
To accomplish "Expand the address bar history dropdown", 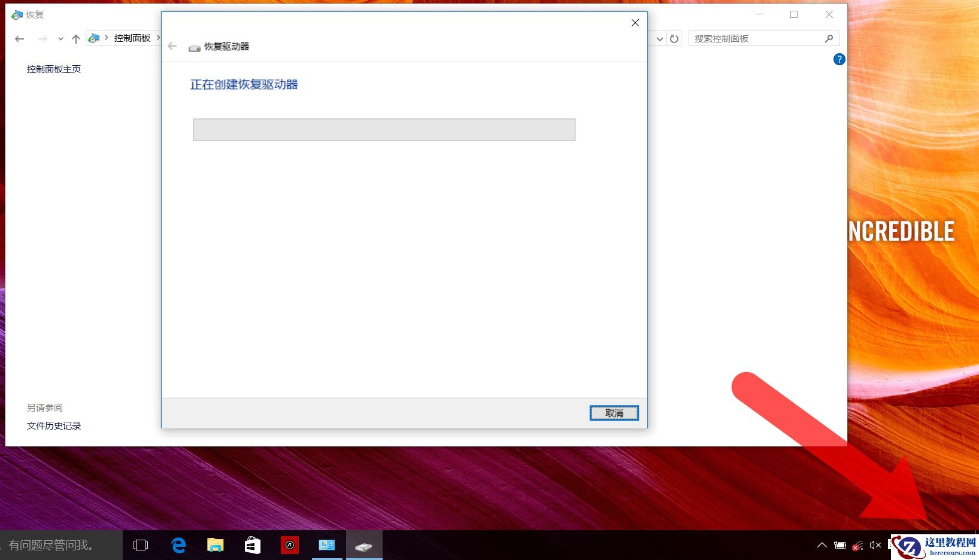I will click(x=659, y=38).
